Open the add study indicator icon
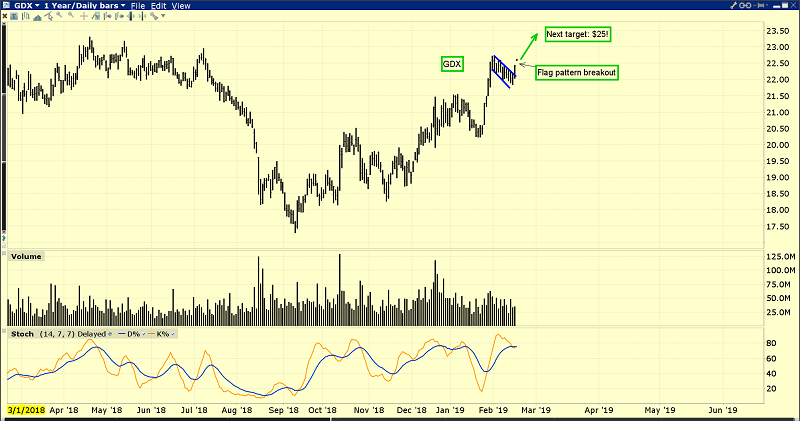The image size is (800, 421). pos(96,16)
